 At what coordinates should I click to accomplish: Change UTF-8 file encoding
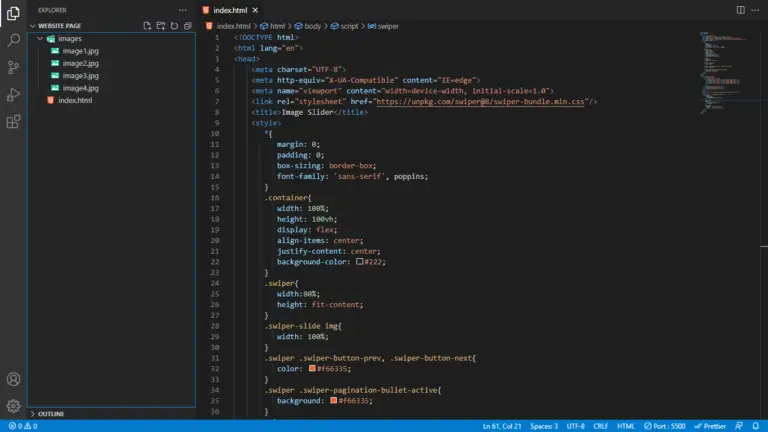[x=576, y=426]
